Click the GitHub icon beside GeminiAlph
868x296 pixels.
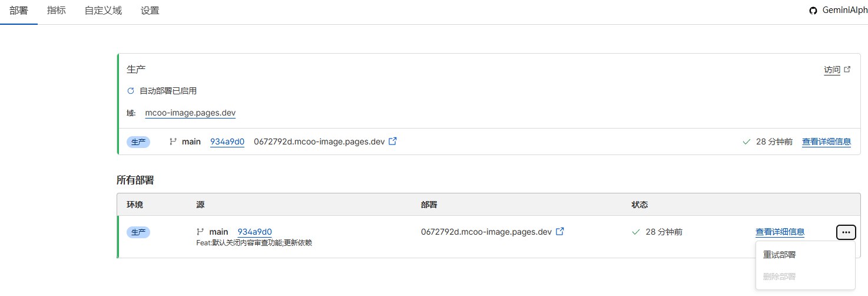point(813,11)
